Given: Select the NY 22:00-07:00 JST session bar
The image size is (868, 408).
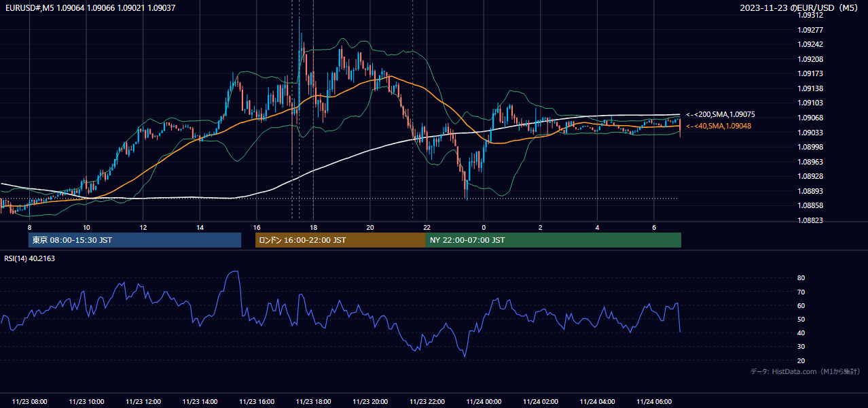Looking at the screenshot, I should pyautogui.click(x=554, y=240).
